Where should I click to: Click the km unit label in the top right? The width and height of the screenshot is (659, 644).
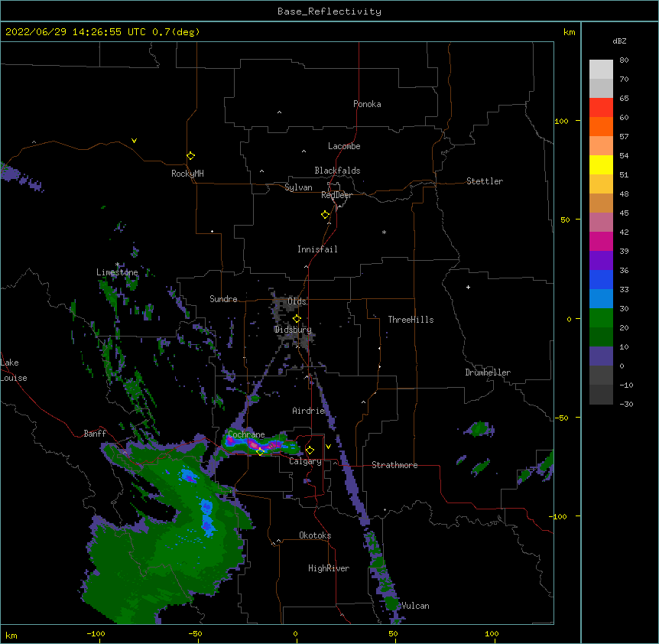coord(569,32)
